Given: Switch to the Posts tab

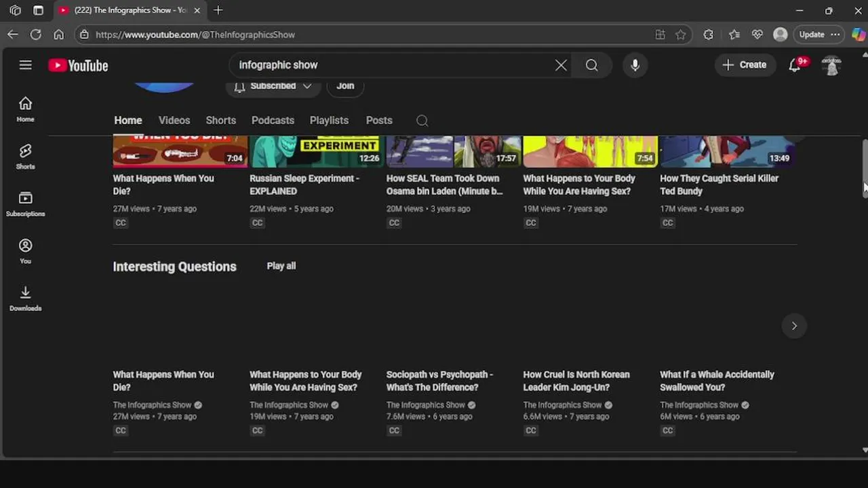Looking at the screenshot, I should (x=379, y=121).
